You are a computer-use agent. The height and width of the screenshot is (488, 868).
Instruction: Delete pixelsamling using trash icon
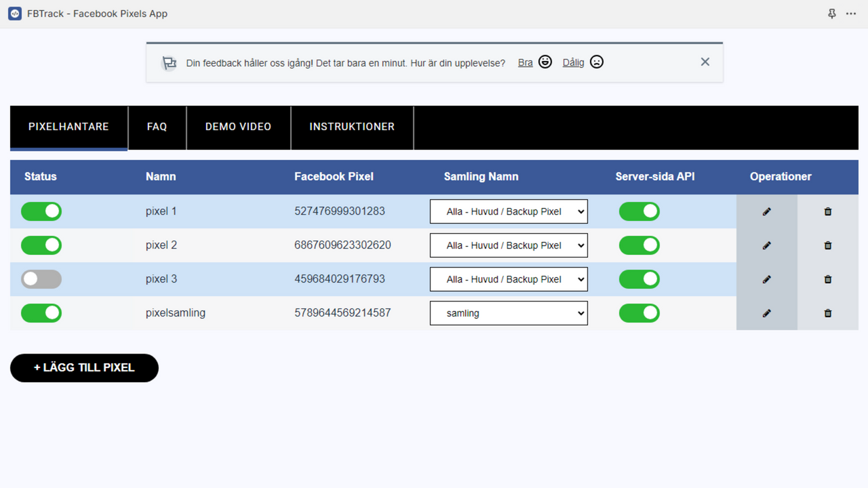(828, 313)
